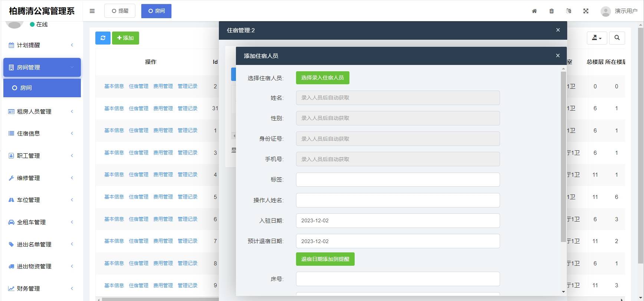The image size is (644, 301).
Task: Click the green 添加 button
Action: (125, 38)
